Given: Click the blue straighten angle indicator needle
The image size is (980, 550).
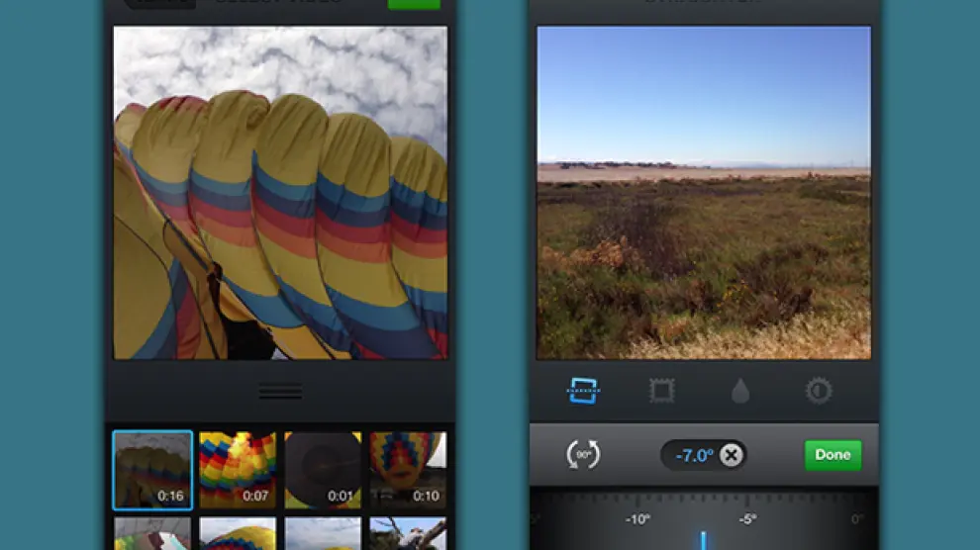Looking at the screenshot, I should 704,539.
